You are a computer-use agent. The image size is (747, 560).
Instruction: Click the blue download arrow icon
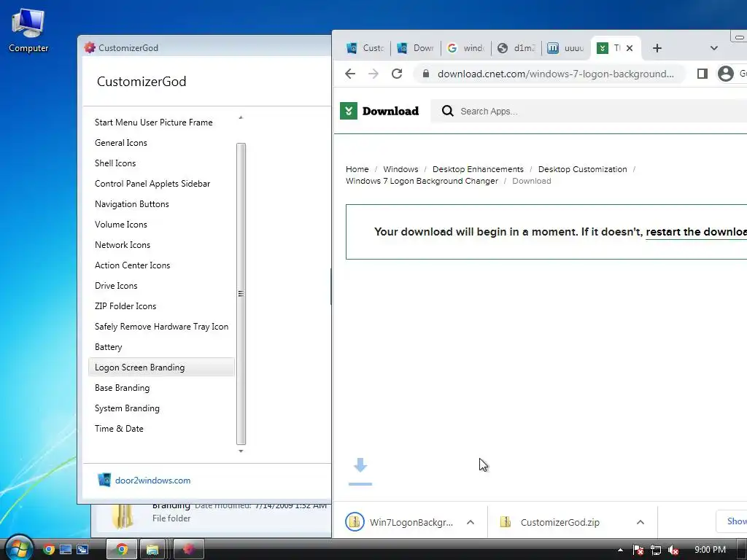[360, 472]
